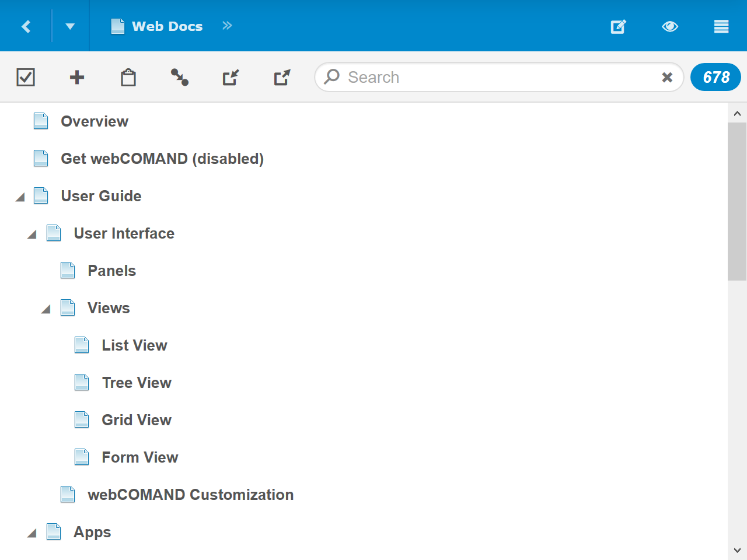Click the connected nodes link icon
Viewport: 747px width, 560px height.
coord(180,77)
